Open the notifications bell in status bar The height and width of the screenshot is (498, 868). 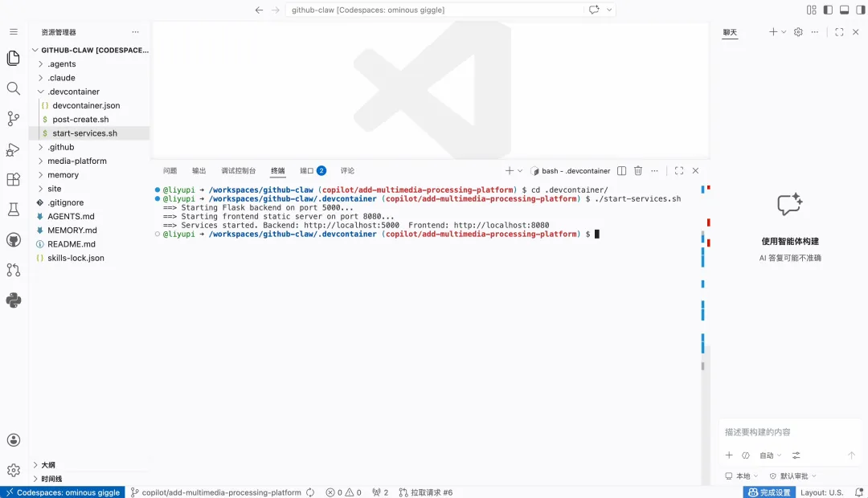click(858, 492)
